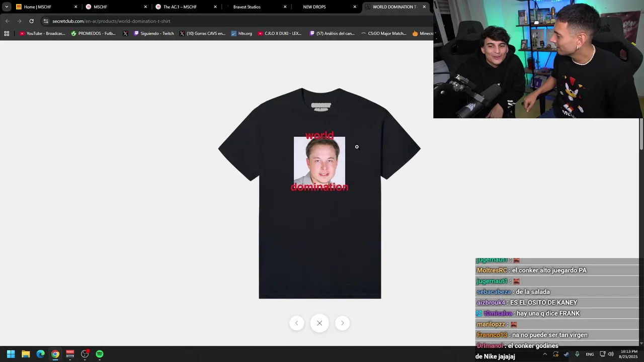Open PROMIEDOS - Futb... bookmark

tap(94, 34)
